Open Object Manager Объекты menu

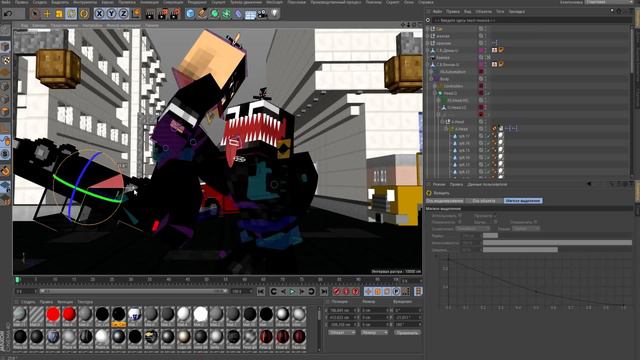tap(484, 11)
